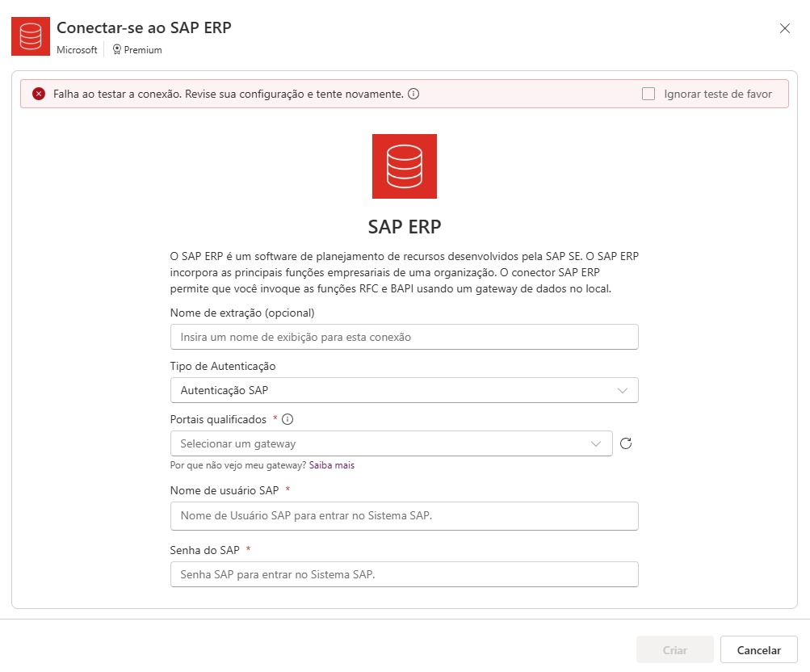Click the Senha do SAP password field
The width and height of the screenshot is (810, 672).
click(x=405, y=574)
